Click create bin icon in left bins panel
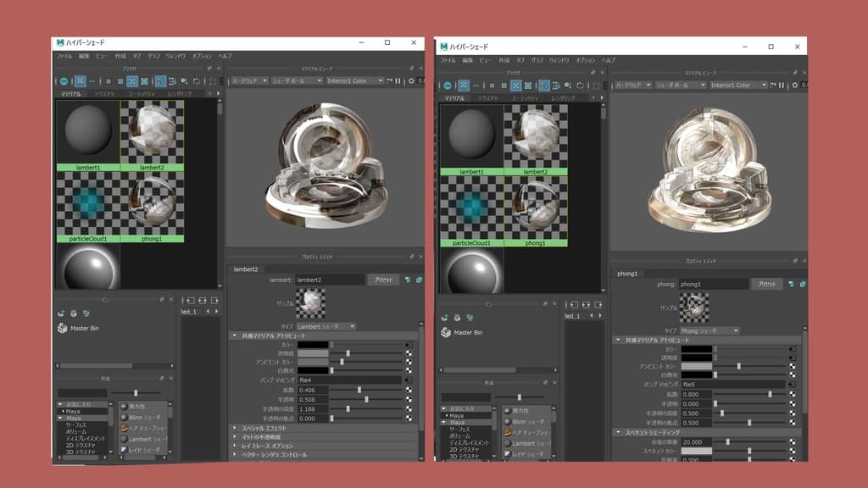868x488 pixels. [61, 313]
